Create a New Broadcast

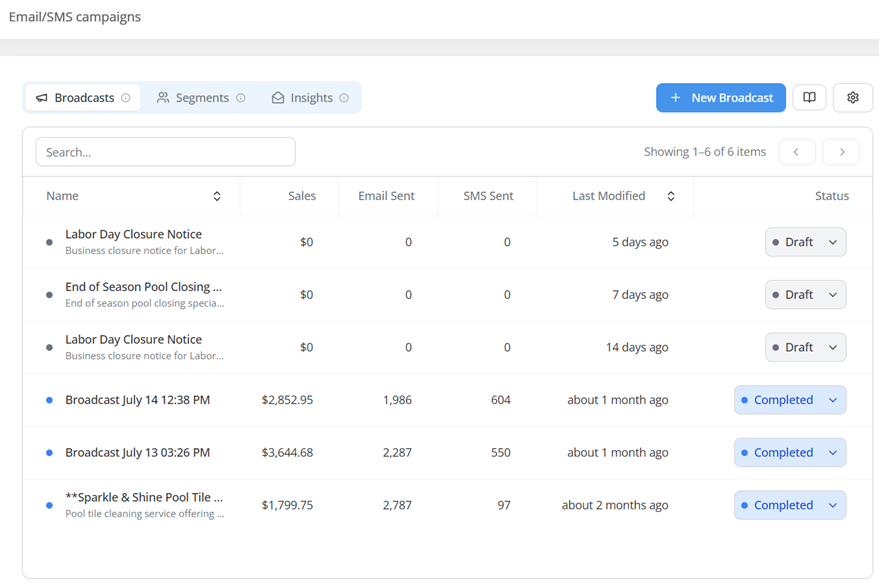coord(720,98)
